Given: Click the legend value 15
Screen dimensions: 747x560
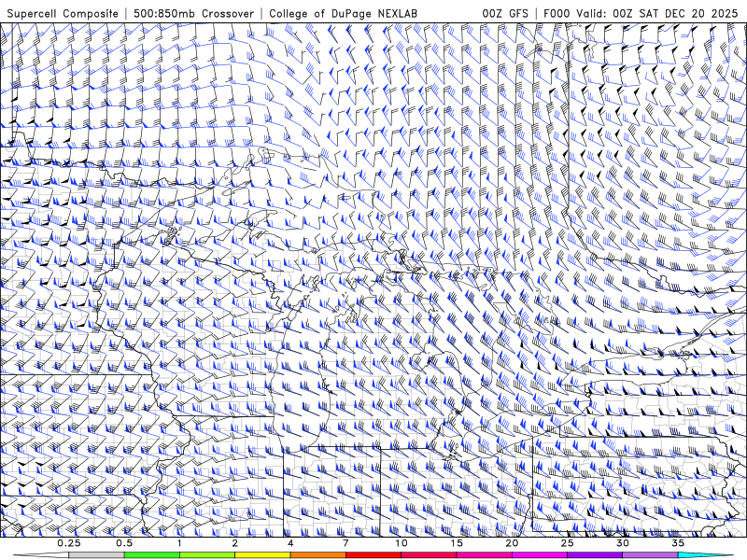Looking at the screenshot, I should 457,543.
